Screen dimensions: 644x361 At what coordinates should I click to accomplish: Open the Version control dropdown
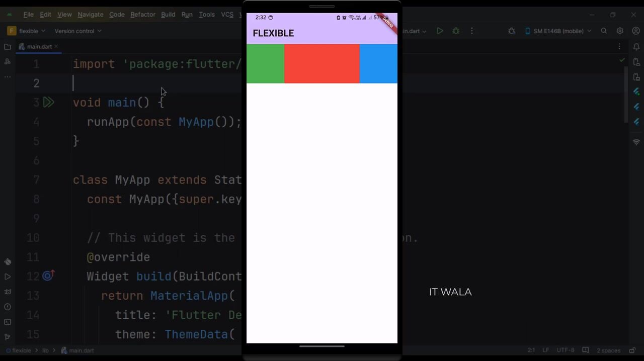[x=77, y=31]
